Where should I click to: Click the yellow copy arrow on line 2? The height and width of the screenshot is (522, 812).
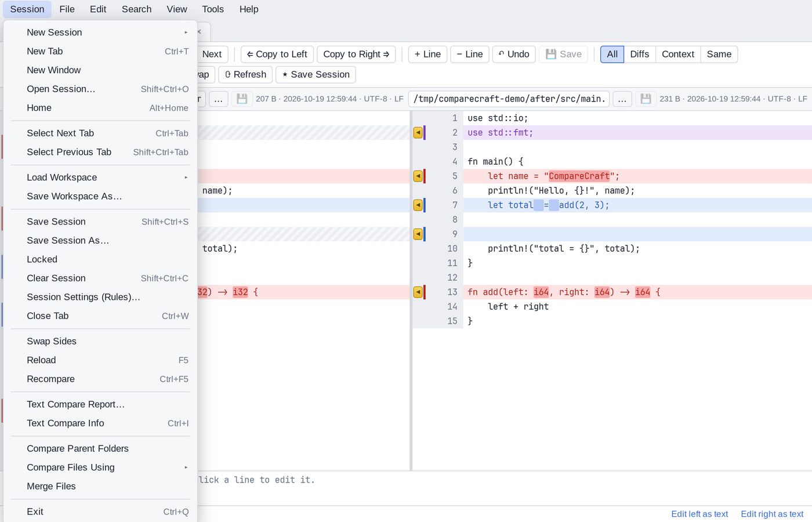418,133
